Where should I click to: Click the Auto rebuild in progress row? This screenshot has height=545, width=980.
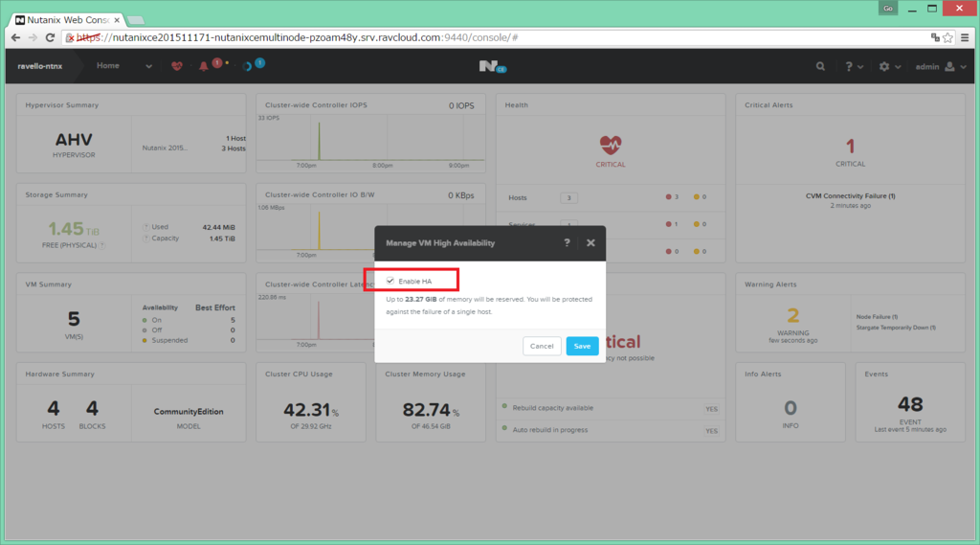click(x=611, y=430)
